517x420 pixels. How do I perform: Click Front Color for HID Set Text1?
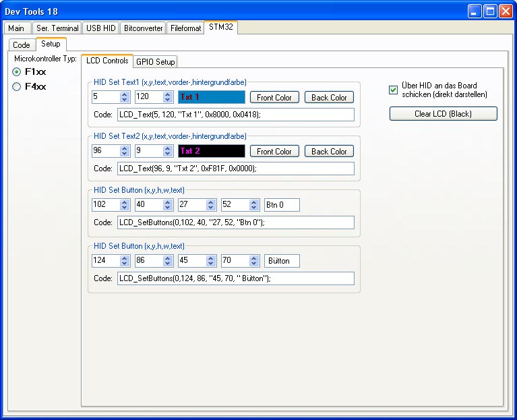point(274,98)
